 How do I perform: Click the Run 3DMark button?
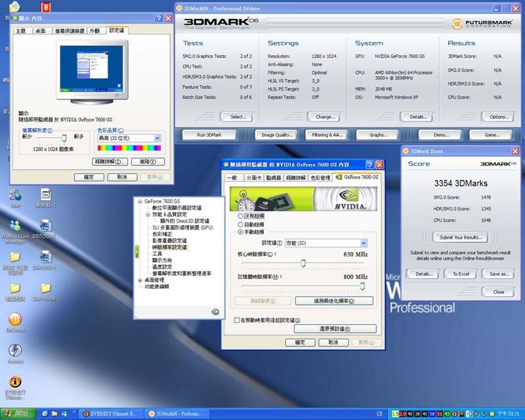209,135
